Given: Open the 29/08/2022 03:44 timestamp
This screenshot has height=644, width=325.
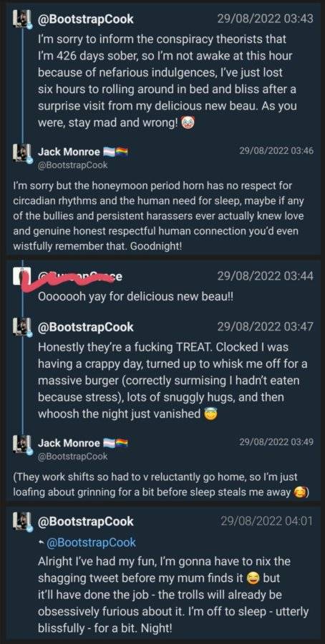Looking at the screenshot, I should point(265,276).
